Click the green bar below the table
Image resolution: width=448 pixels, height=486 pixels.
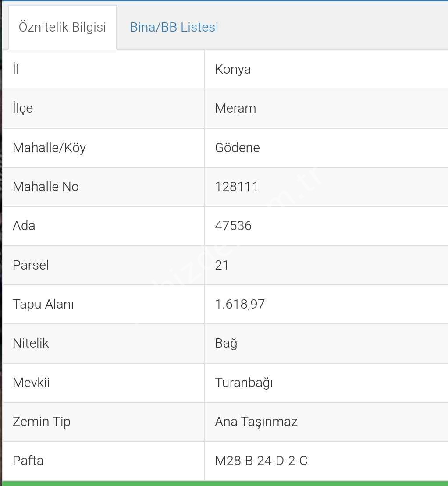225,483
